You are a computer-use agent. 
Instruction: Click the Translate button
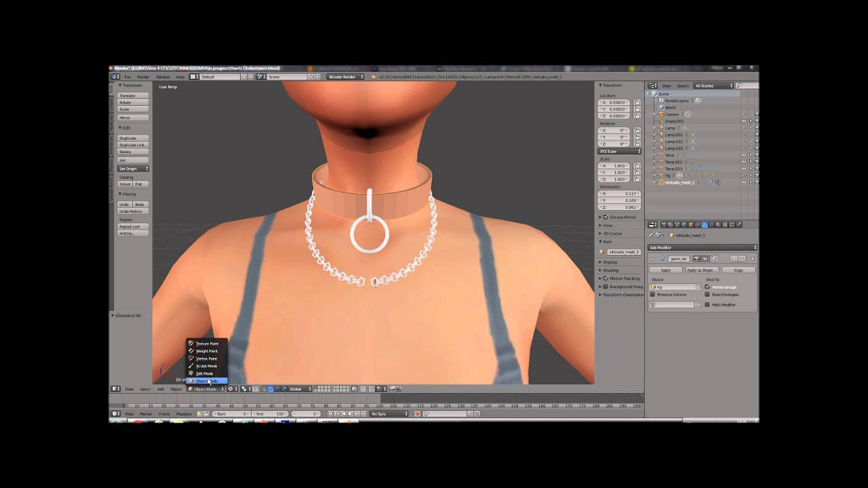tap(133, 96)
